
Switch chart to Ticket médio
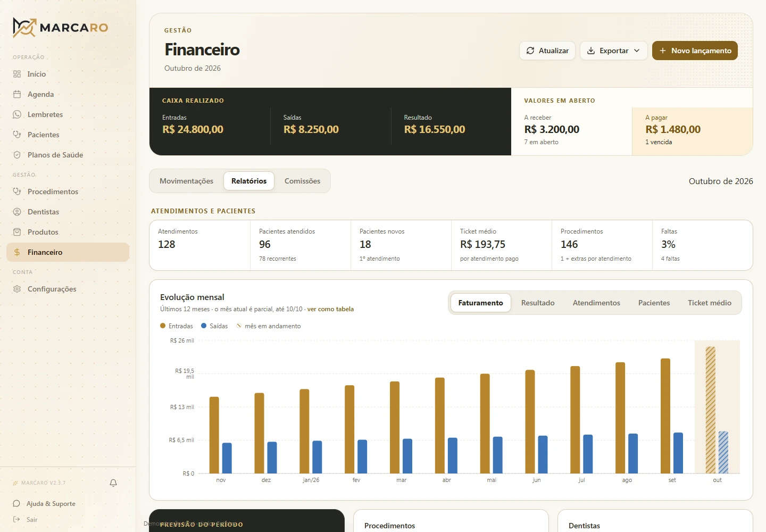pyautogui.click(x=710, y=303)
